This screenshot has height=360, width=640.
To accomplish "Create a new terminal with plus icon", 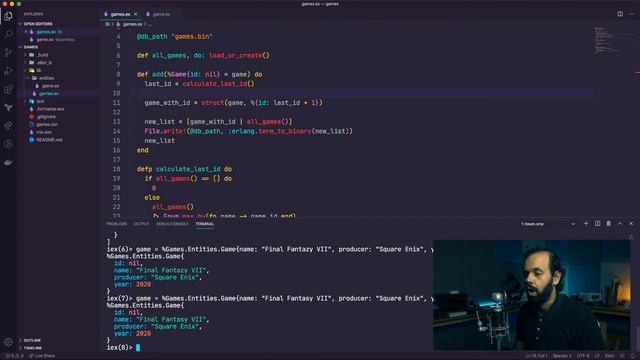I will pyautogui.click(x=586, y=224).
